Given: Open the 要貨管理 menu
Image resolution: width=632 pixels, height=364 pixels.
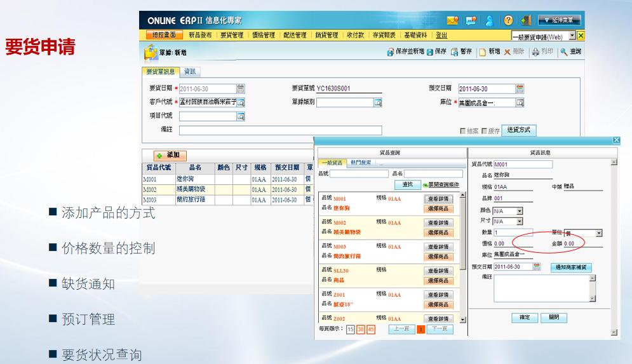Looking at the screenshot, I should (232, 35).
